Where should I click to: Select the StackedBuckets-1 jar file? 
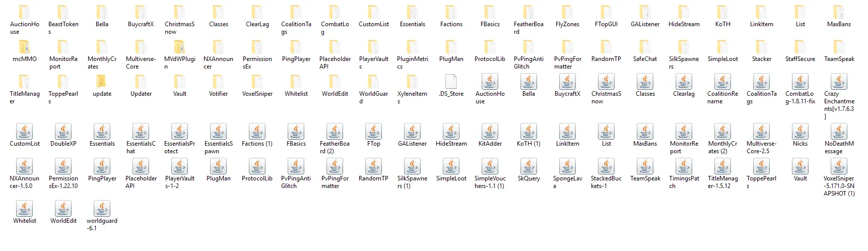(606, 174)
